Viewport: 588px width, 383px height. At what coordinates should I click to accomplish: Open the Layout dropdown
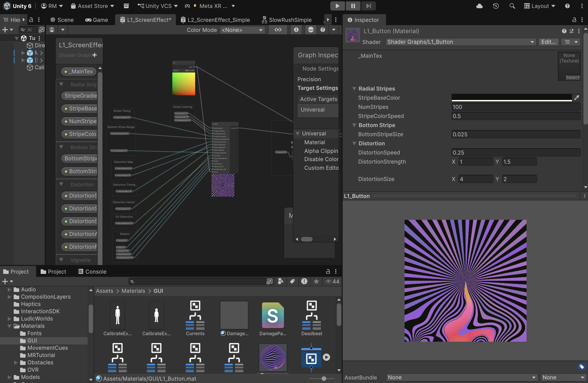(540, 6)
